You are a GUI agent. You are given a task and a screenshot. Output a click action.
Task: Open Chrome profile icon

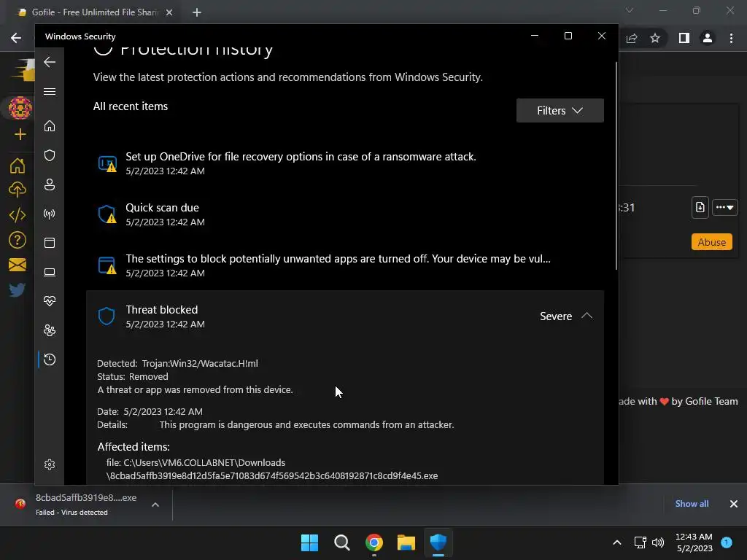pyautogui.click(x=708, y=38)
